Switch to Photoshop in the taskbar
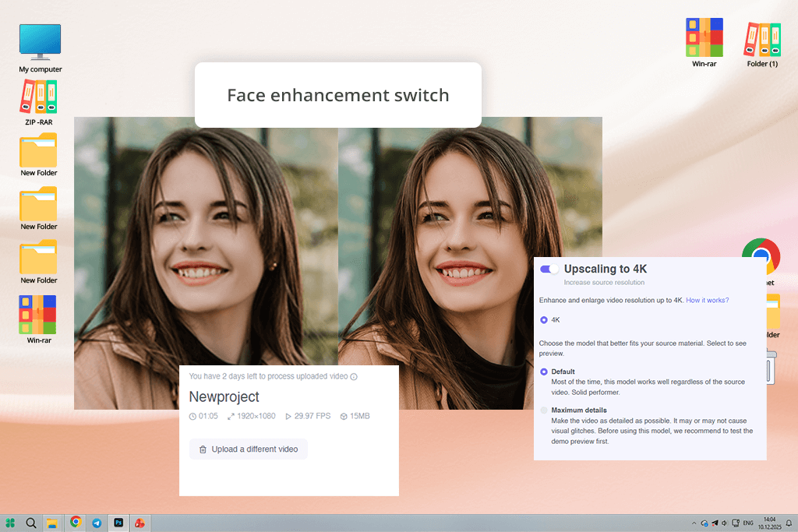 pyautogui.click(x=118, y=523)
